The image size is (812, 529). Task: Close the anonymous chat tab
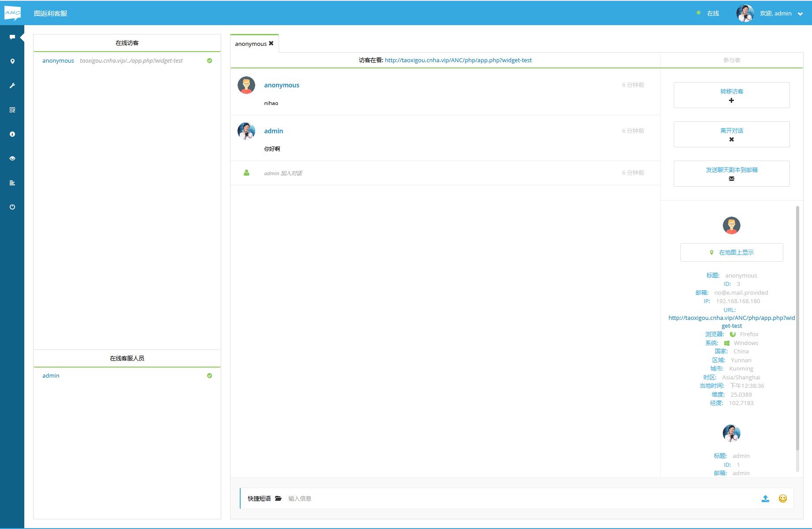pyautogui.click(x=271, y=43)
